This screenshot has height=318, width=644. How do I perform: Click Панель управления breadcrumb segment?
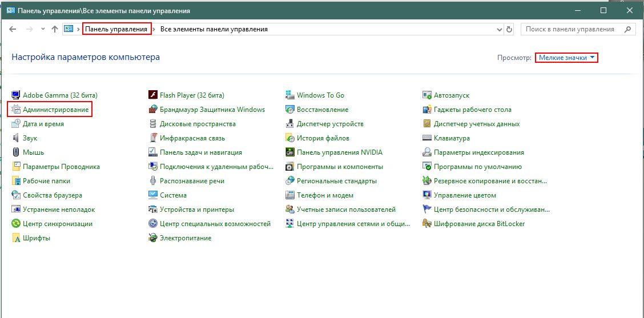click(116, 30)
